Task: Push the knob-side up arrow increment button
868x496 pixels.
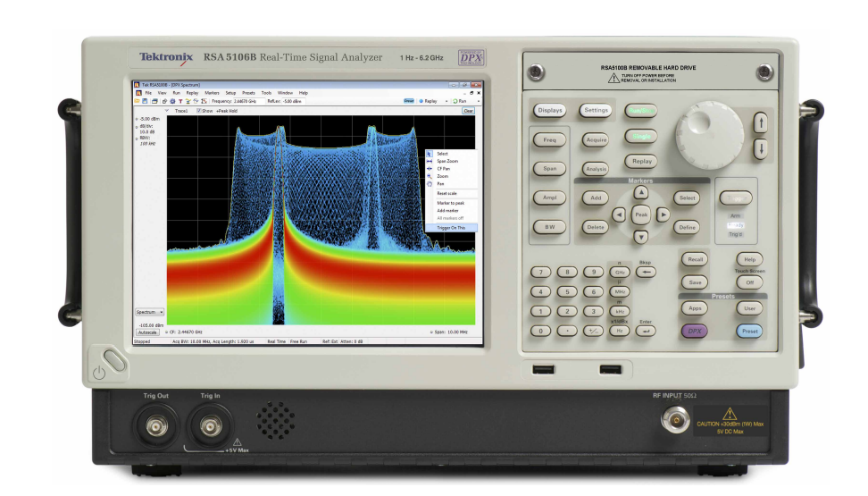Action: tap(761, 122)
